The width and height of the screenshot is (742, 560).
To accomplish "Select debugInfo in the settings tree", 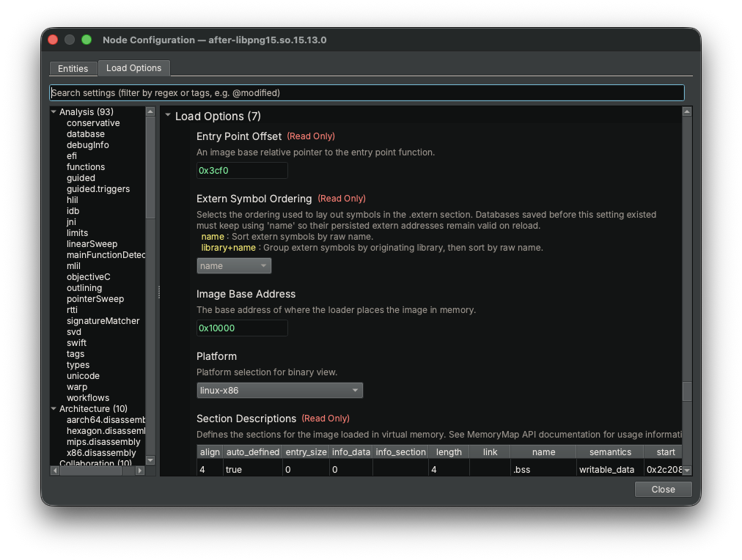I will tap(87, 144).
